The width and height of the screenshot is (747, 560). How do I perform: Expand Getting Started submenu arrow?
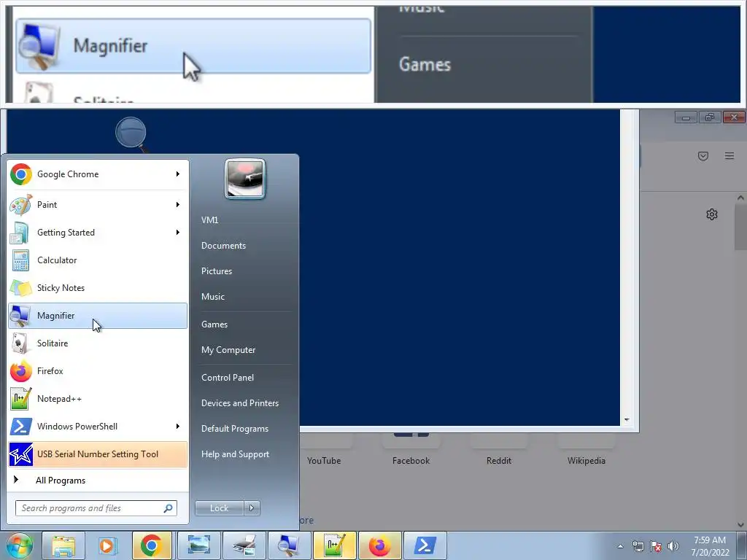click(x=178, y=233)
